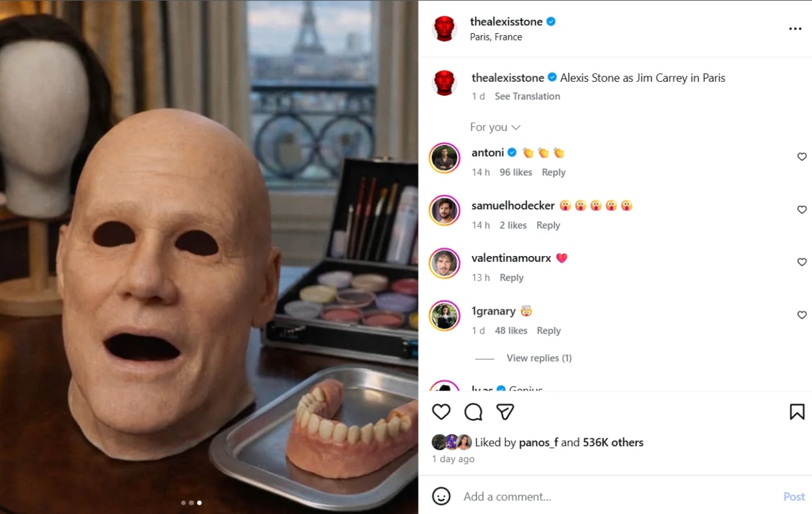
Task: Like antoni's comment
Action: 802,157
